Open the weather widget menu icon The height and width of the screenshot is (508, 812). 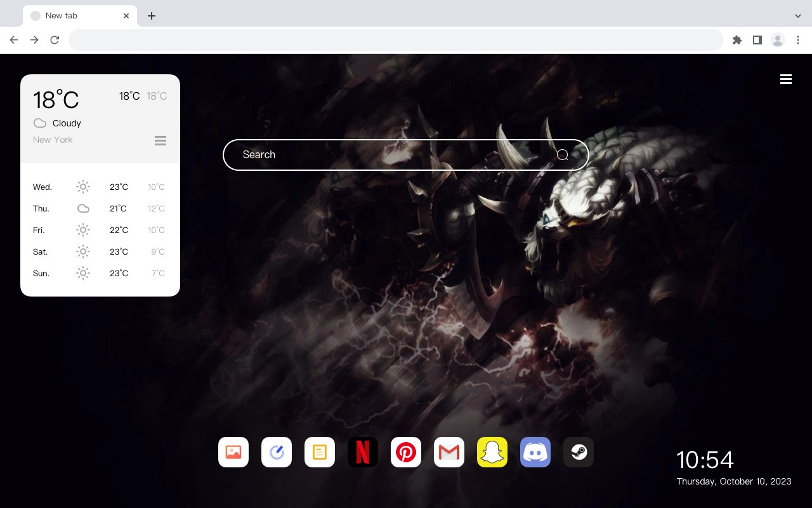[x=160, y=140]
